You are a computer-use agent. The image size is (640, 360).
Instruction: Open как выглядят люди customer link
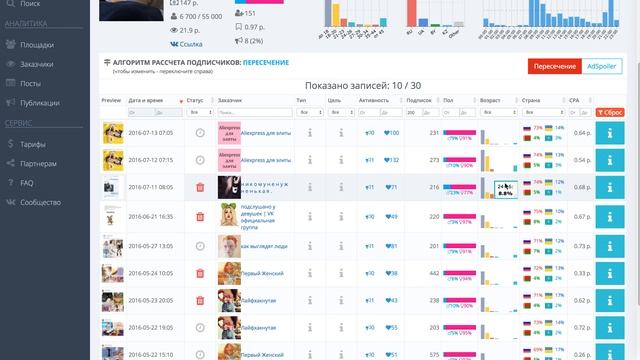point(264,246)
